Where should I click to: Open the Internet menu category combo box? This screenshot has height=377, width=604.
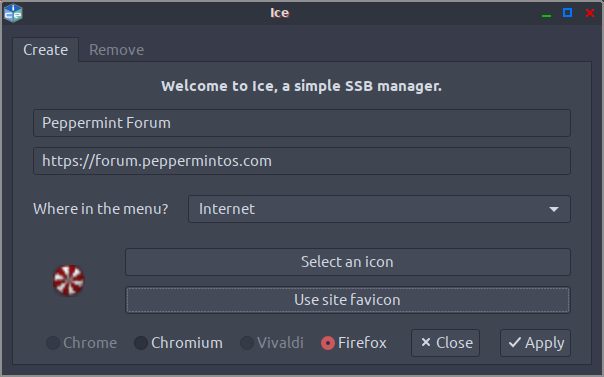(x=379, y=209)
